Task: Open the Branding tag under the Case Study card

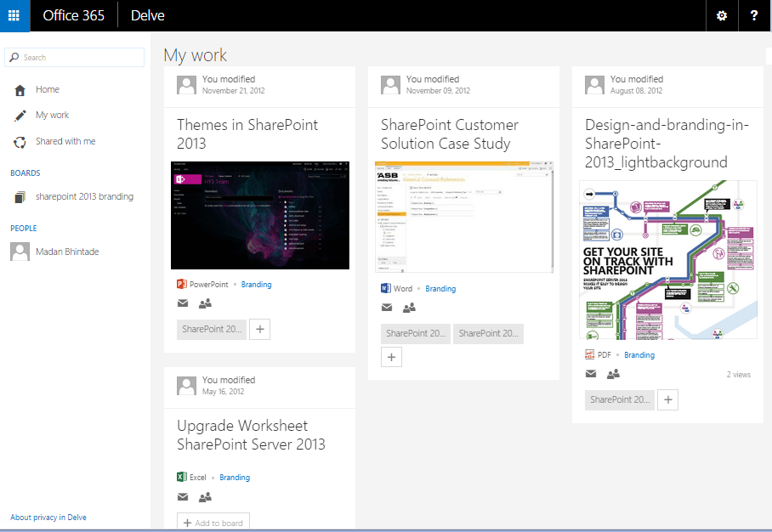Action: tap(440, 288)
